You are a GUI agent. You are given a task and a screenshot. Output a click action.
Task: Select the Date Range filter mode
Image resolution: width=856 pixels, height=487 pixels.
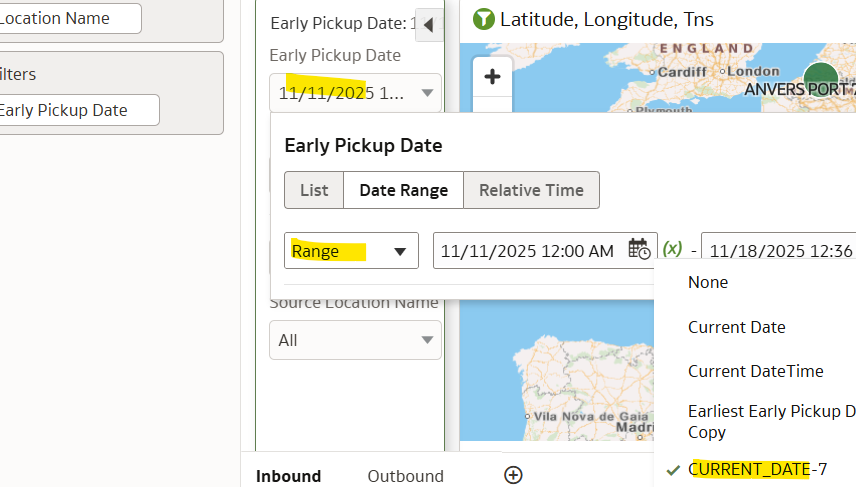tap(403, 190)
